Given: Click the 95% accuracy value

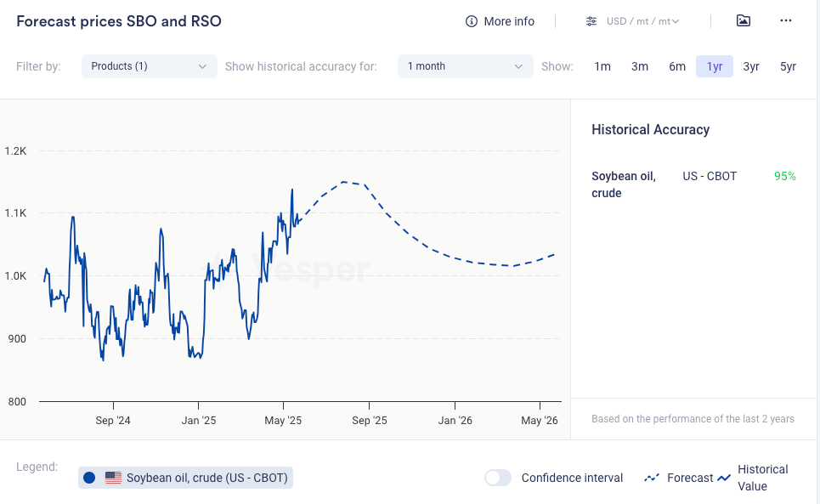Looking at the screenshot, I should (784, 176).
